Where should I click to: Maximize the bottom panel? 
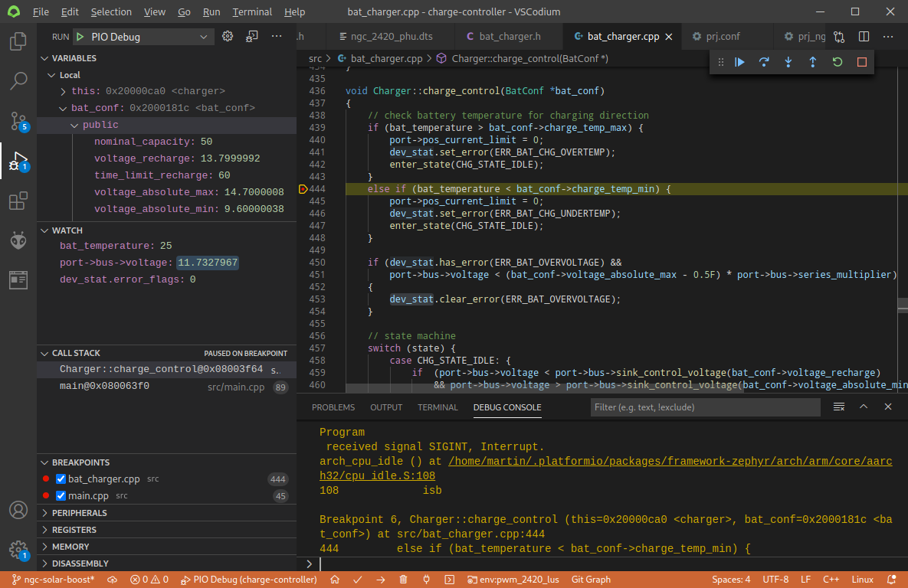pyautogui.click(x=864, y=407)
